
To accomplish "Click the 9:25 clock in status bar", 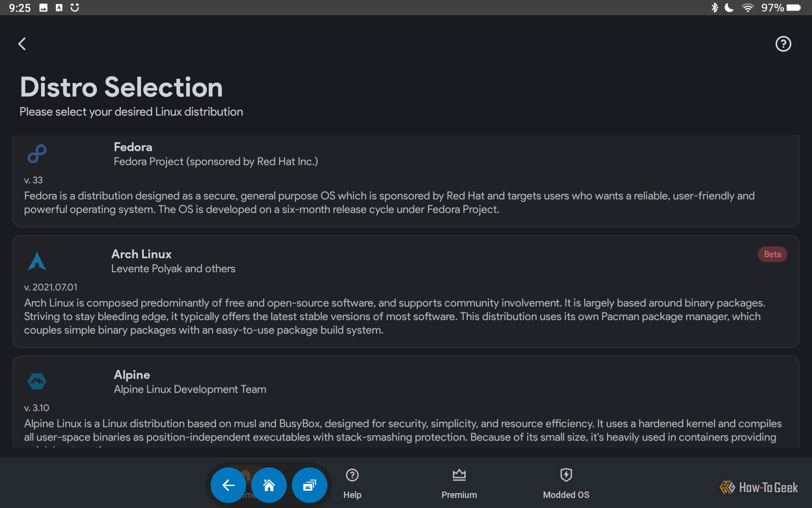I will 20,8.
